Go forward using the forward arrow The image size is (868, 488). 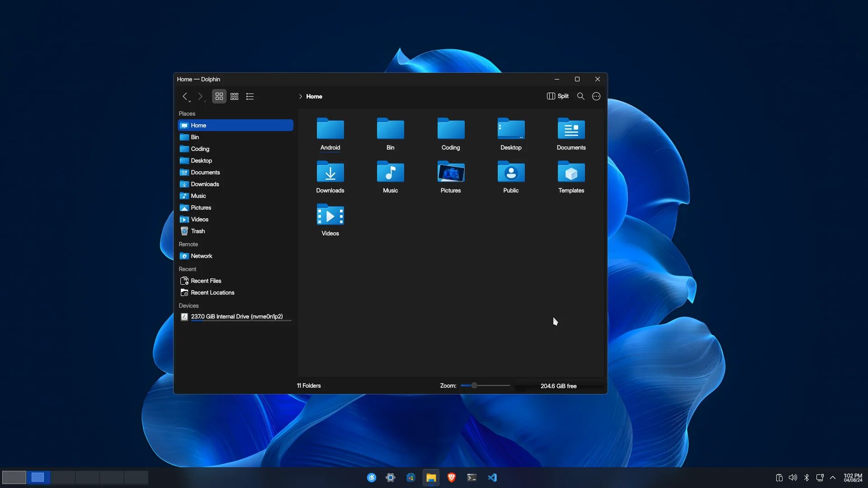[x=200, y=96]
